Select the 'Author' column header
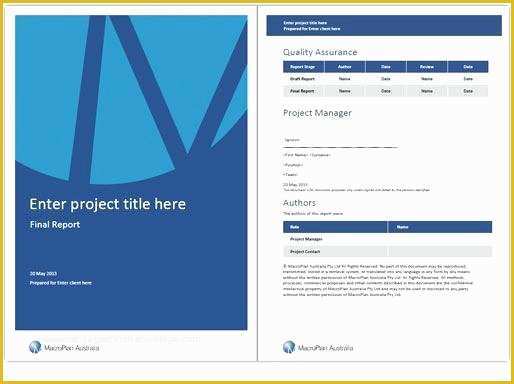 345,67
